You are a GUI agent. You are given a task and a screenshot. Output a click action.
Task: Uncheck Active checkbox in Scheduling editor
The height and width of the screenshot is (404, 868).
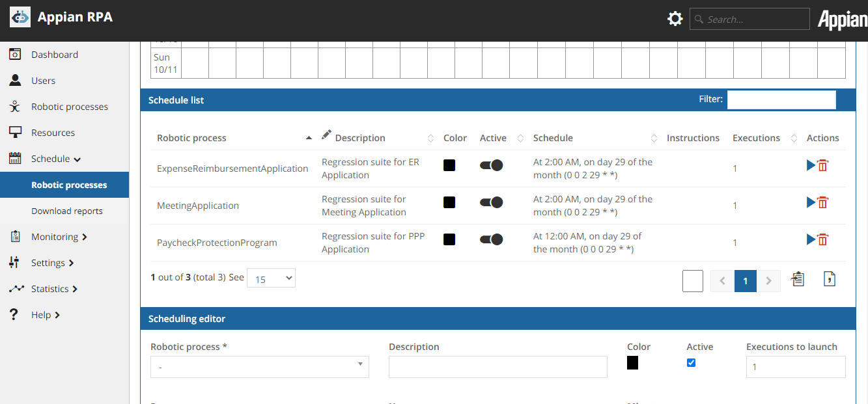[x=692, y=363]
